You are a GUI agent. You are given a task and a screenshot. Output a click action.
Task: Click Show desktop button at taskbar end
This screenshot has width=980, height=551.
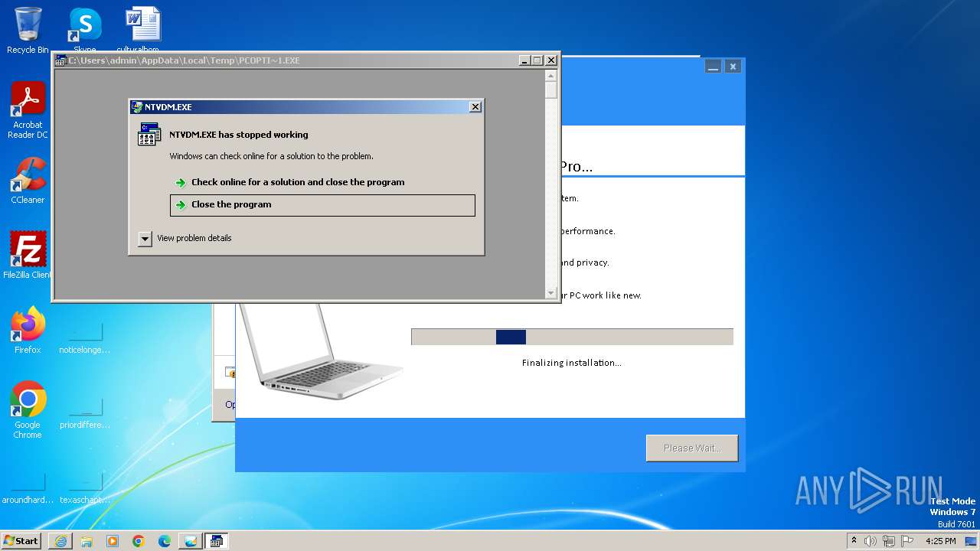point(972,541)
